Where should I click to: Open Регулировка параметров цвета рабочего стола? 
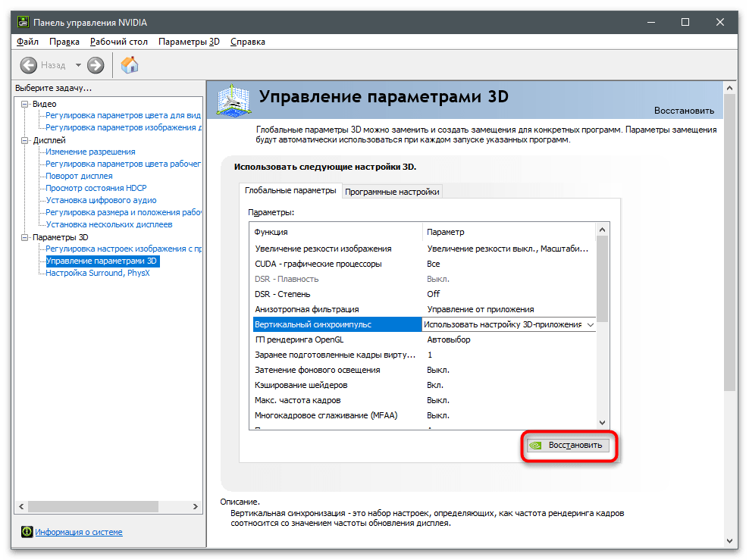124,164
